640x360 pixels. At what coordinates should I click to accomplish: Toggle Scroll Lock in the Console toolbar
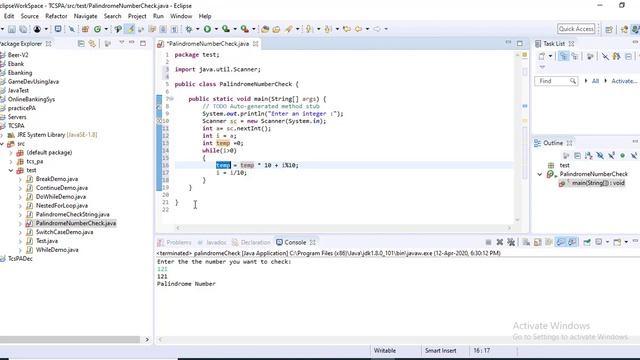[538, 242]
